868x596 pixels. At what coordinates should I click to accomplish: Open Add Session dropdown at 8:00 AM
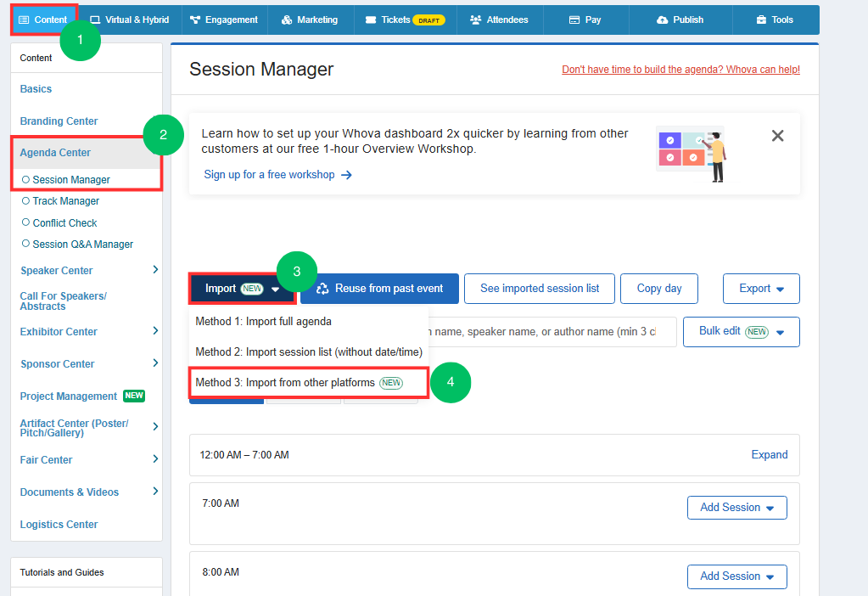tap(737, 576)
